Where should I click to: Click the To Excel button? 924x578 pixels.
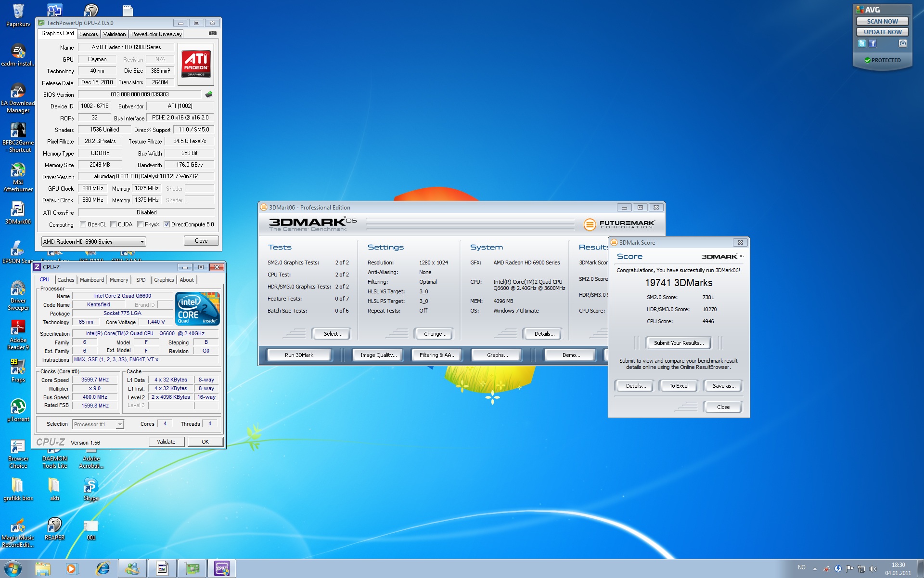pos(679,386)
